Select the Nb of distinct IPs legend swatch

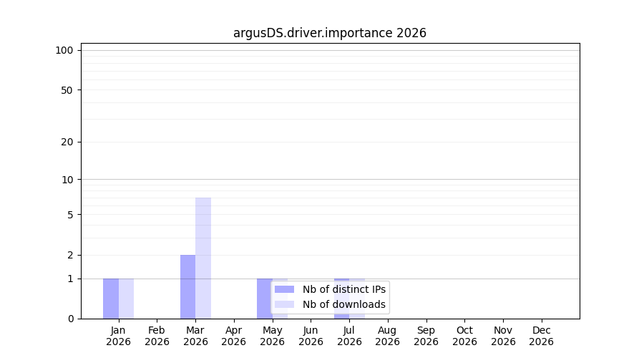click(x=284, y=289)
